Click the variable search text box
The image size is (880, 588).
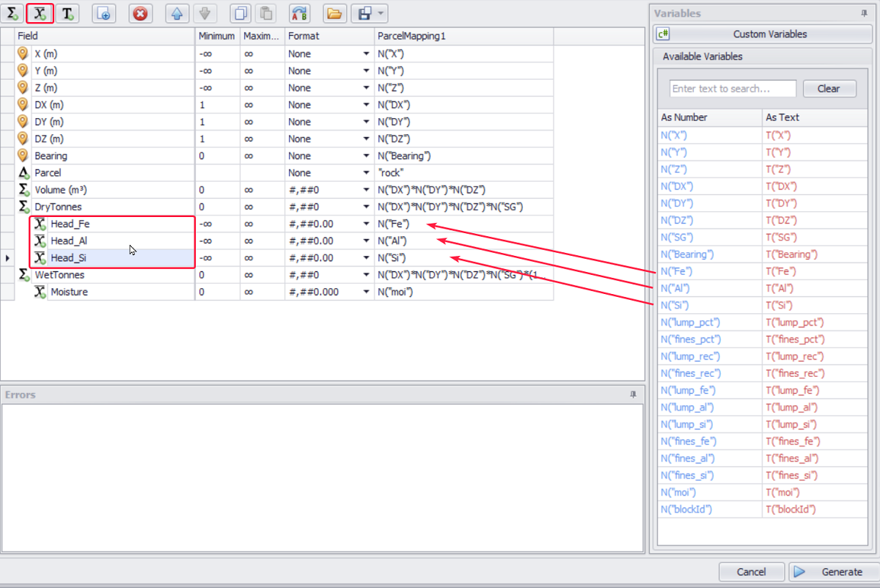pyautogui.click(x=733, y=89)
